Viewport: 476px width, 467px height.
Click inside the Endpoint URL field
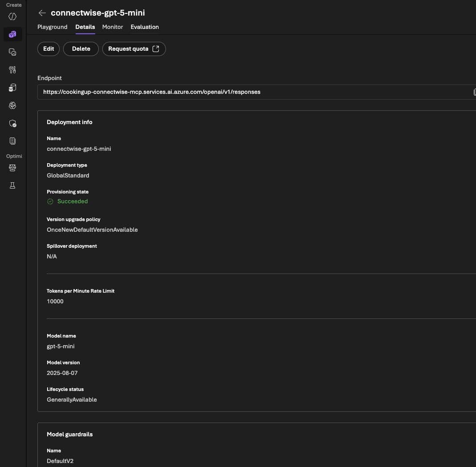point(257,92)
